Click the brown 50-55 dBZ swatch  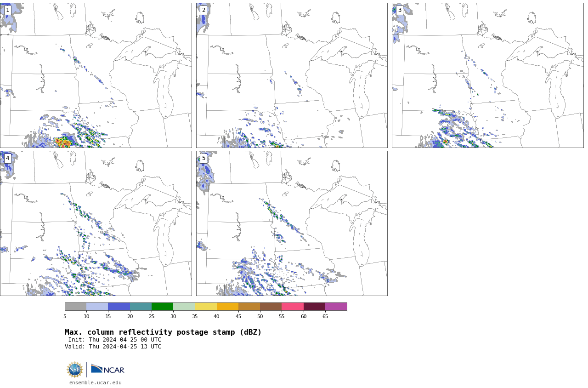point(271,307)
